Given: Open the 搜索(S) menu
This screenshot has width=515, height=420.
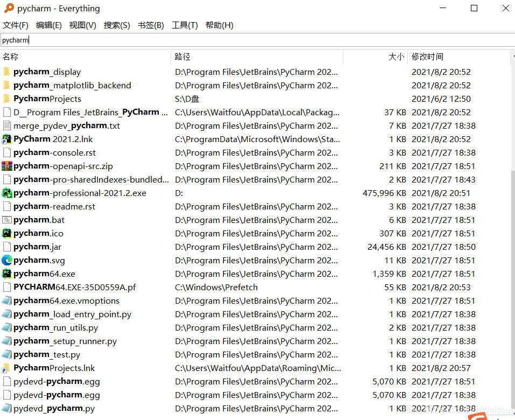Looking at the screenshot, I should pyautogui.click(x=117, y=25).
